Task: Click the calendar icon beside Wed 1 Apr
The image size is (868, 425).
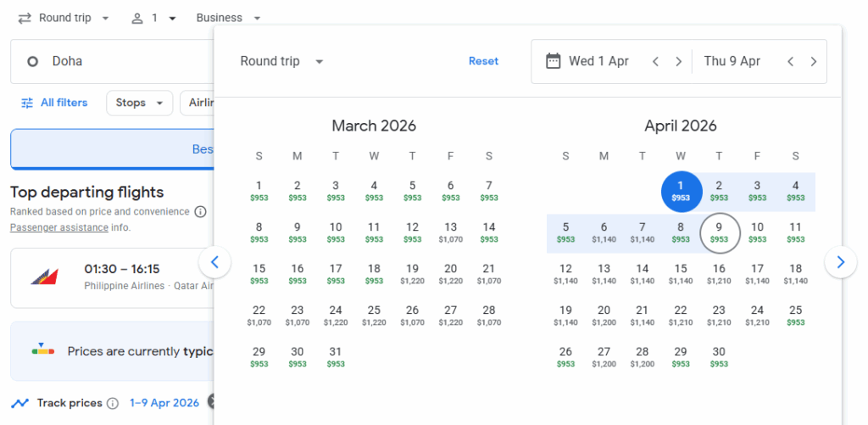Action: pyautogui.click(x=554, y=61)
